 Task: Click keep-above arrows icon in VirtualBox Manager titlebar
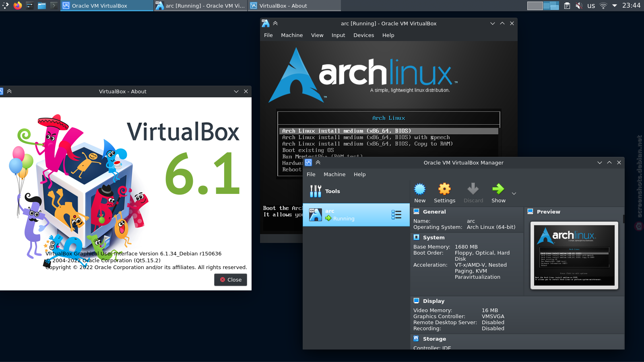point(318,162)
